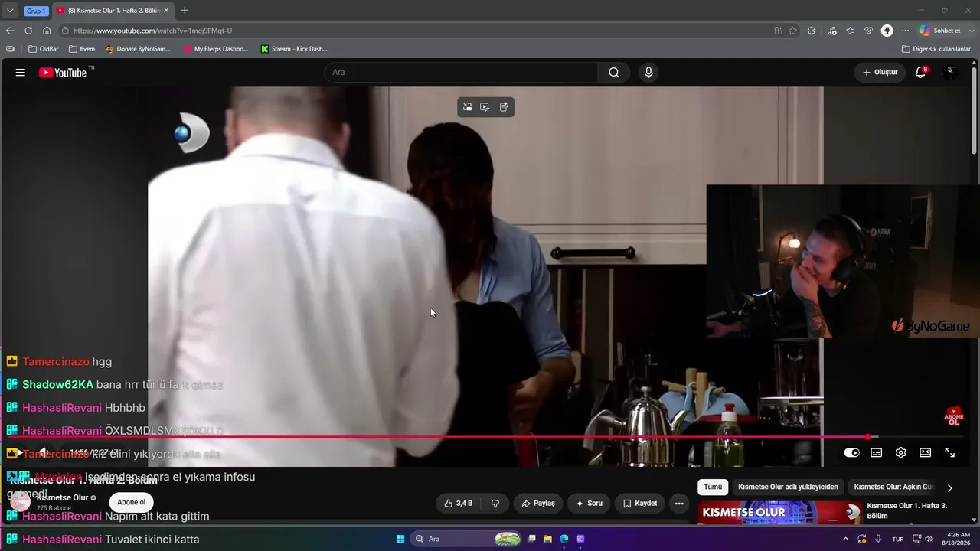980x551 pixels.
Task: Toggle the autoplay switch in the player
Action: (851, 453)
